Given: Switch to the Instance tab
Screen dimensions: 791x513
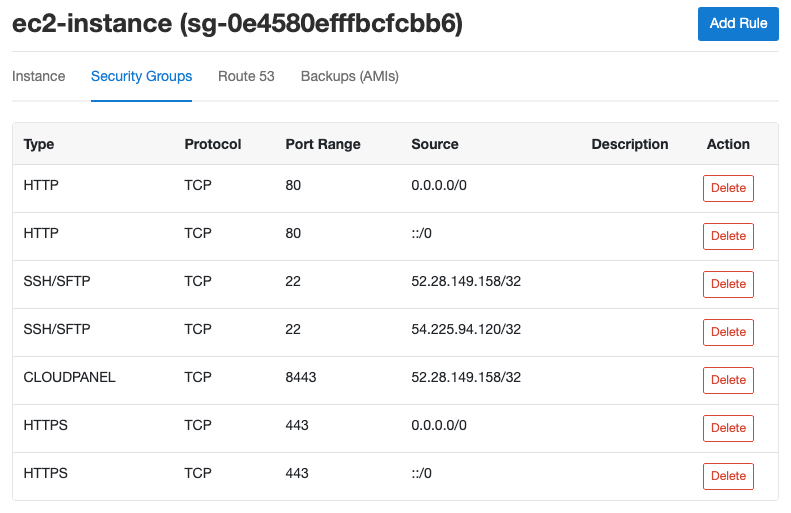Looking at the screenshot, I should tap(38, 76).
